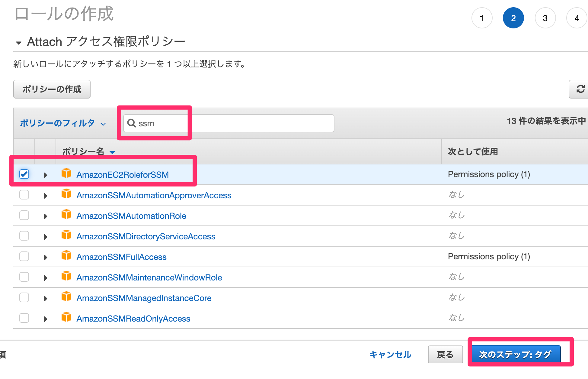This screenshot has height=379, width=588.
Task: Expand details of AmazonSSMMaintenanceWindowRole row
Action: 46,278
